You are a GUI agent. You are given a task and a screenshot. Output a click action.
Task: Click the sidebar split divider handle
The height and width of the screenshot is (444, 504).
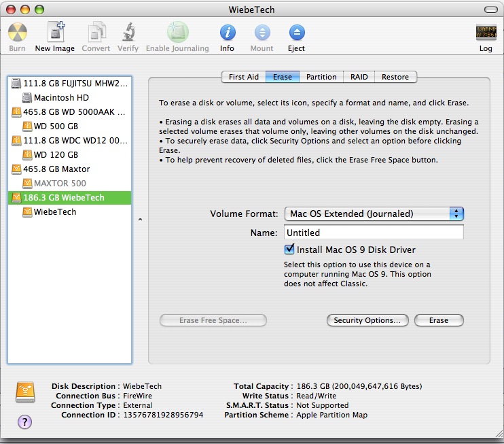tap(140, 220)
